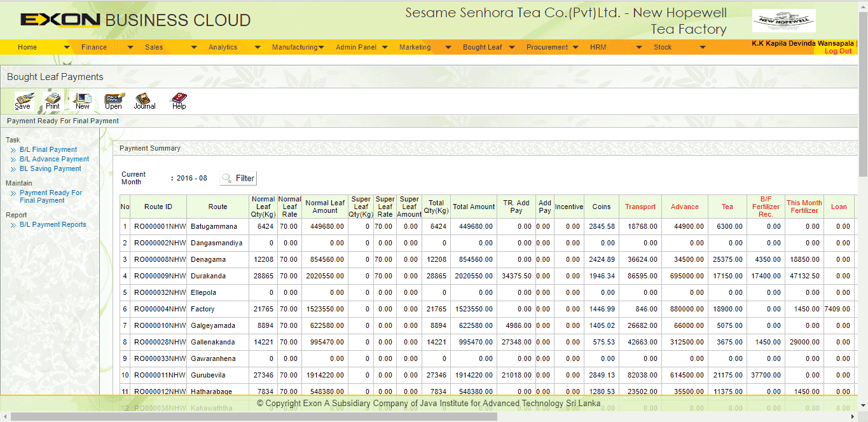Screen dimensions: 868x422
Task: Click total amount 2020550.00 for Durakanda
Action: pos(476,276)
